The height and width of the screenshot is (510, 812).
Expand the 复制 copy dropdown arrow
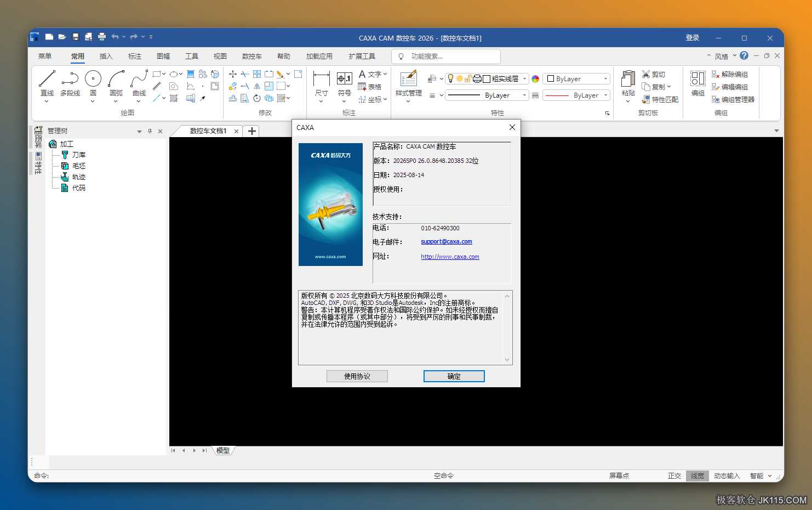click(669, 87)
